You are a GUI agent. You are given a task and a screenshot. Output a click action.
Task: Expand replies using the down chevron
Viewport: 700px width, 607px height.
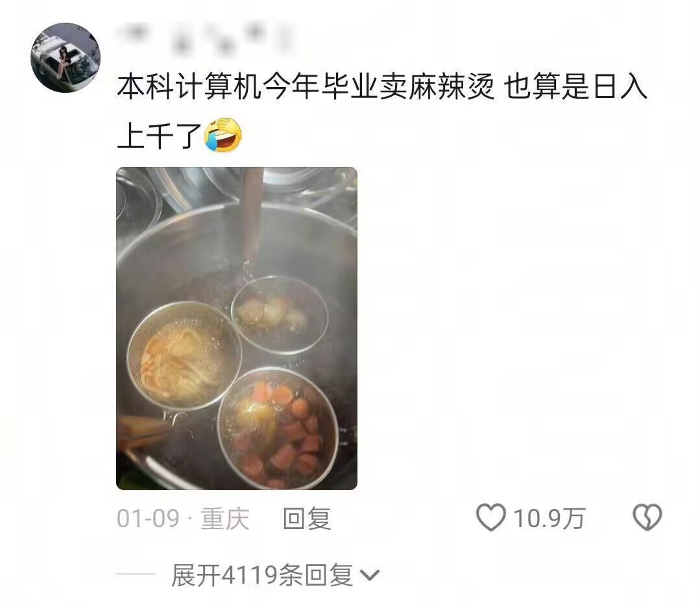coord(370,575)
